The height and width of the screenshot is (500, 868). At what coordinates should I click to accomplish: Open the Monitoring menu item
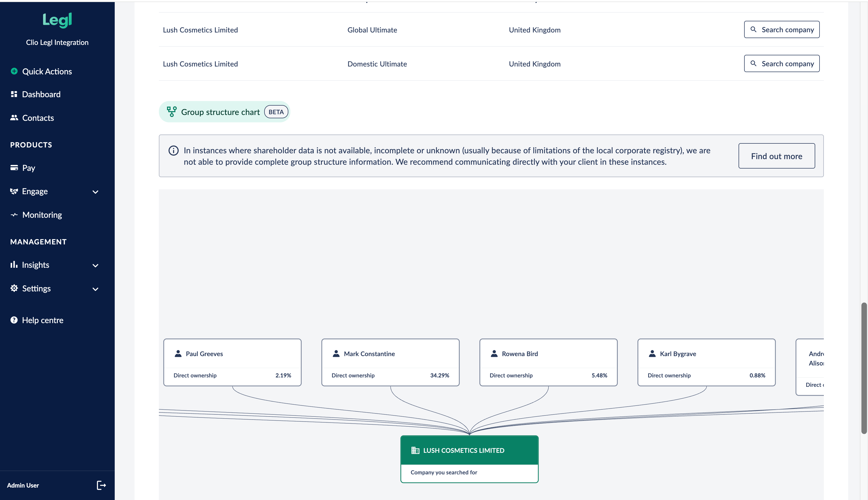pos(42,215)
